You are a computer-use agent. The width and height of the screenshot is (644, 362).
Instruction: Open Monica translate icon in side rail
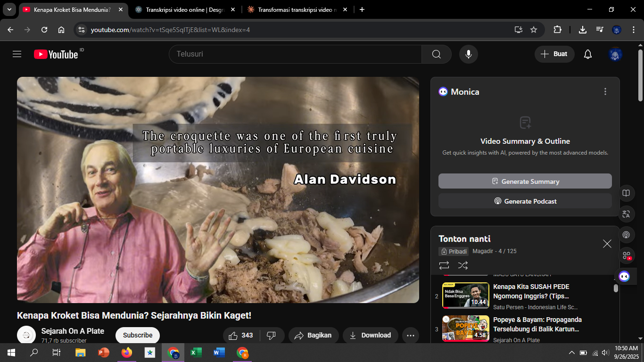point(626,214)
